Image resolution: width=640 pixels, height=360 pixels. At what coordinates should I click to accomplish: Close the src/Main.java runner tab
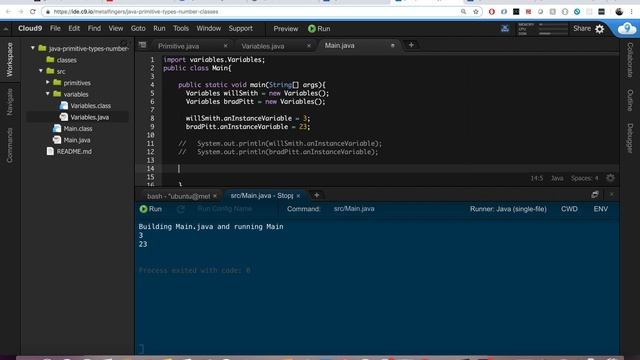click(x=298, y=196)
